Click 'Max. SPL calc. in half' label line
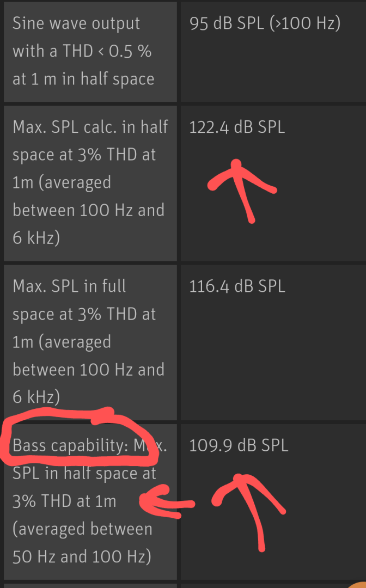 [x=90, y=127]
